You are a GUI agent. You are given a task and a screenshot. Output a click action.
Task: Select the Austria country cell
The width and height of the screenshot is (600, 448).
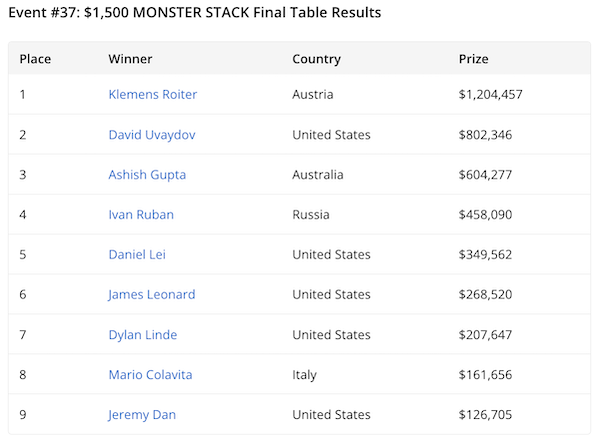pyautogui.click(x=312, y=94)
